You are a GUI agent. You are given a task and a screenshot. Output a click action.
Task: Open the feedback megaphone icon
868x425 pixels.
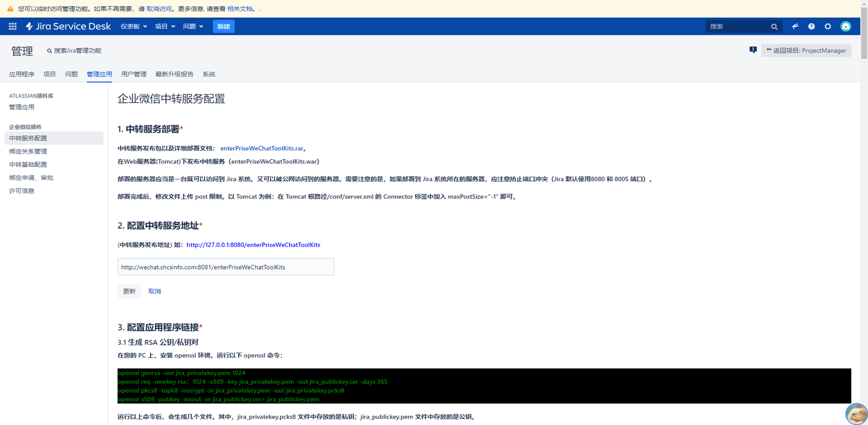pos(795,26)
